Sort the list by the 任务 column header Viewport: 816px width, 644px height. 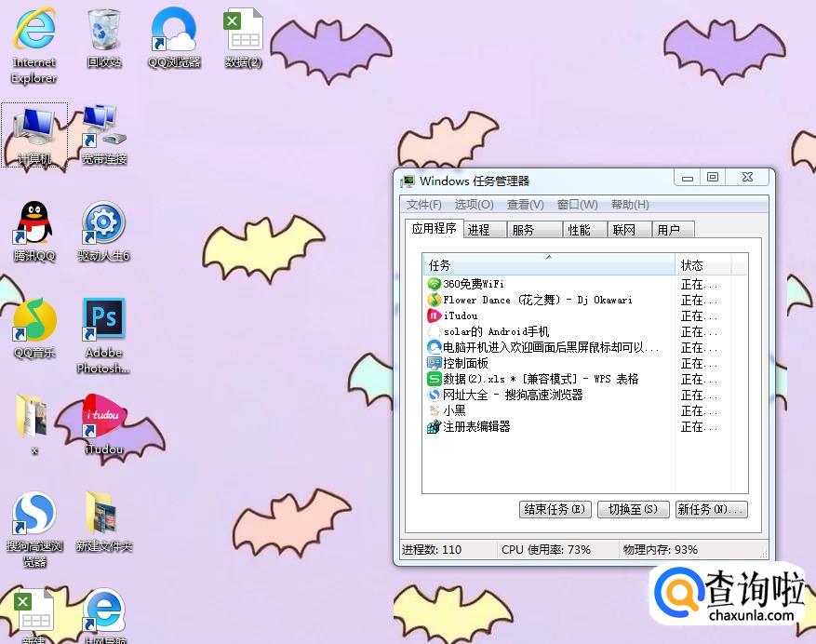click(x=549, y=264)
